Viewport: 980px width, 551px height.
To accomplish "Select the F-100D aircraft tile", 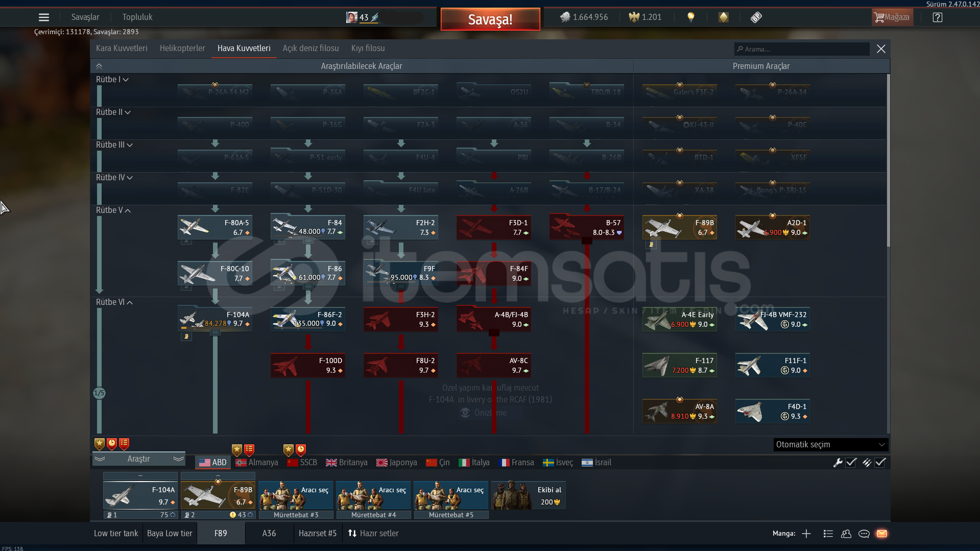I will point(308,365).
